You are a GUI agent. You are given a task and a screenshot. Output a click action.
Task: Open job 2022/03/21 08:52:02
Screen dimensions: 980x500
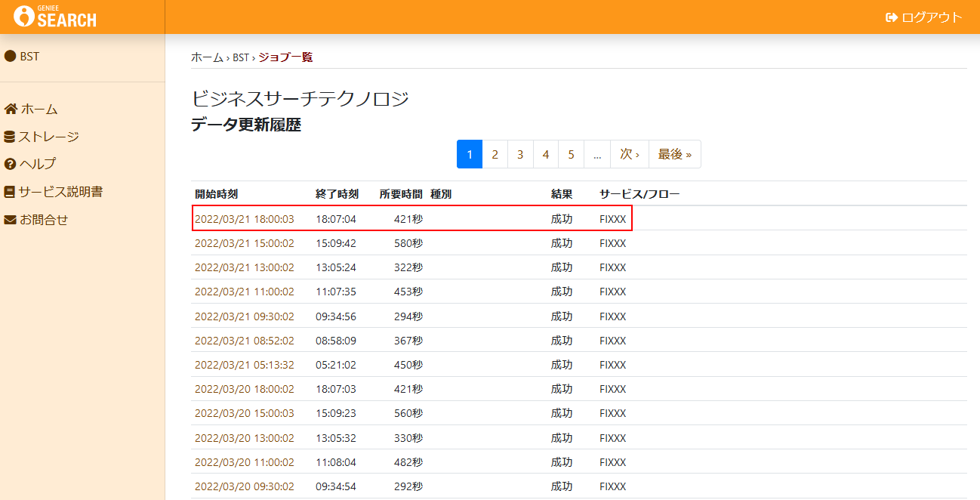click(x=245, y=340)
